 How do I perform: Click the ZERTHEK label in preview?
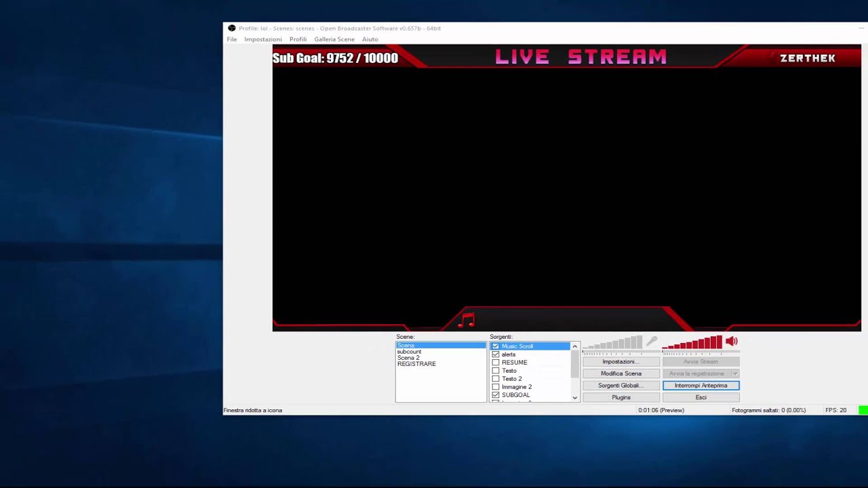[x=808, y=58]
